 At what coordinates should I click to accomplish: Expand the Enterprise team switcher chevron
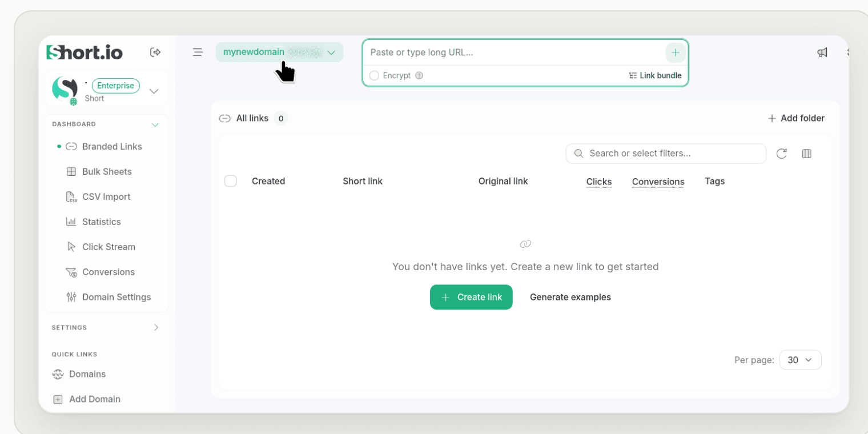154,91
